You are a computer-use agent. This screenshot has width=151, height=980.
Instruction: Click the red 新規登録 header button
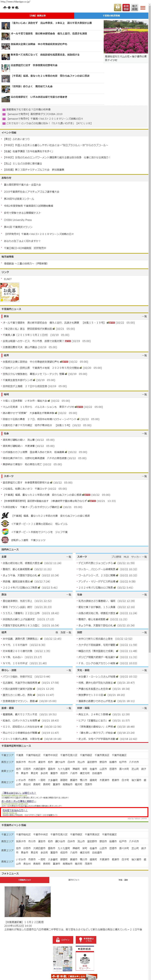pyautogui.click(x=126, y=8)
